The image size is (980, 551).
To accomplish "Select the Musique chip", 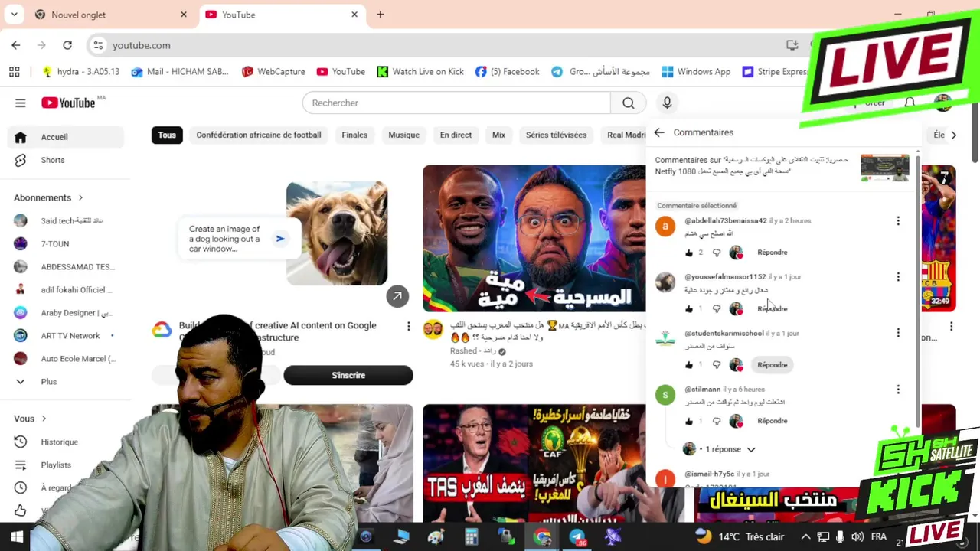I will point(403,135).
